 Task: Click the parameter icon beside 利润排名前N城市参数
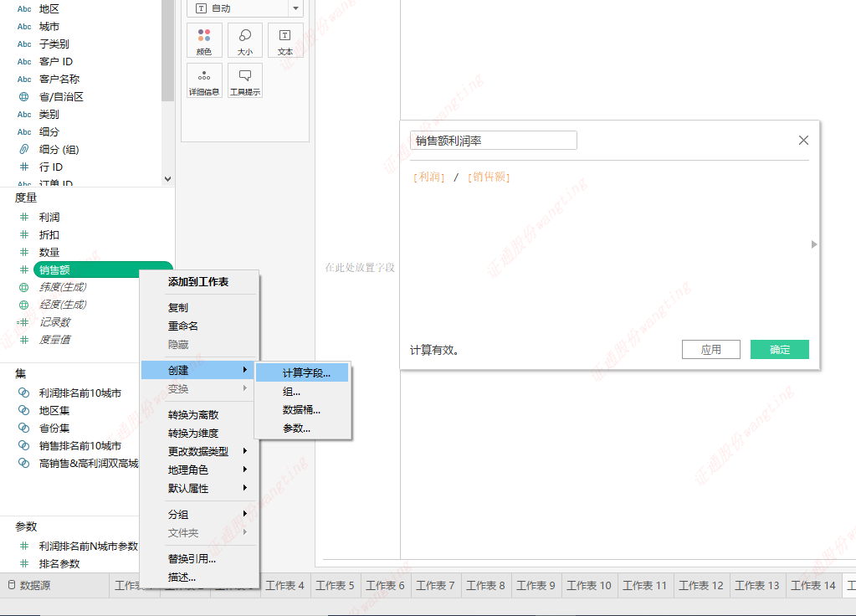[24, 546]
